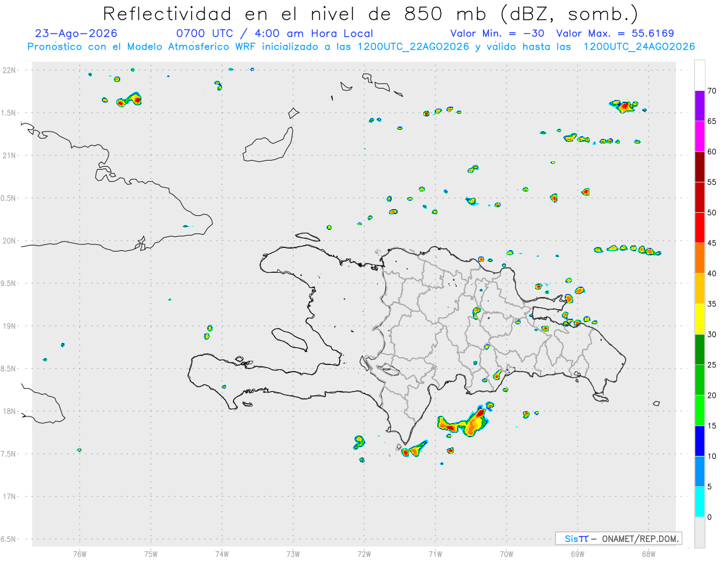Pick the dark maroon 55–60 dBZ color band
This screenshot has height=562, width=728.
pos(699,167)
